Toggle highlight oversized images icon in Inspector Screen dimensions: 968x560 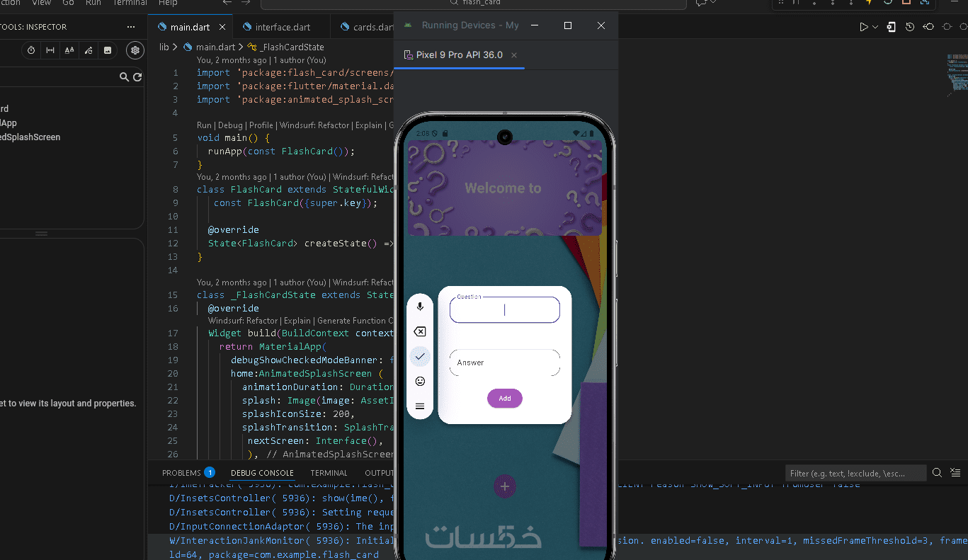click(108, 50)
